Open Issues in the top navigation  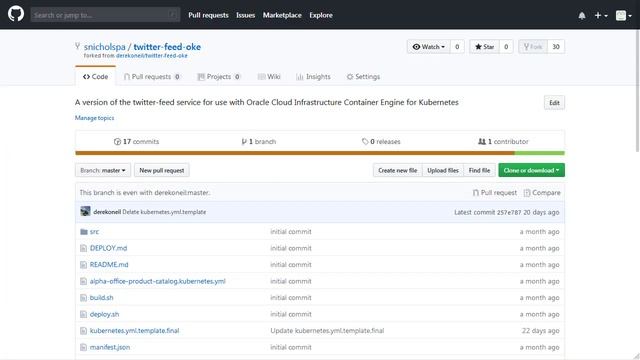point(245,15)
